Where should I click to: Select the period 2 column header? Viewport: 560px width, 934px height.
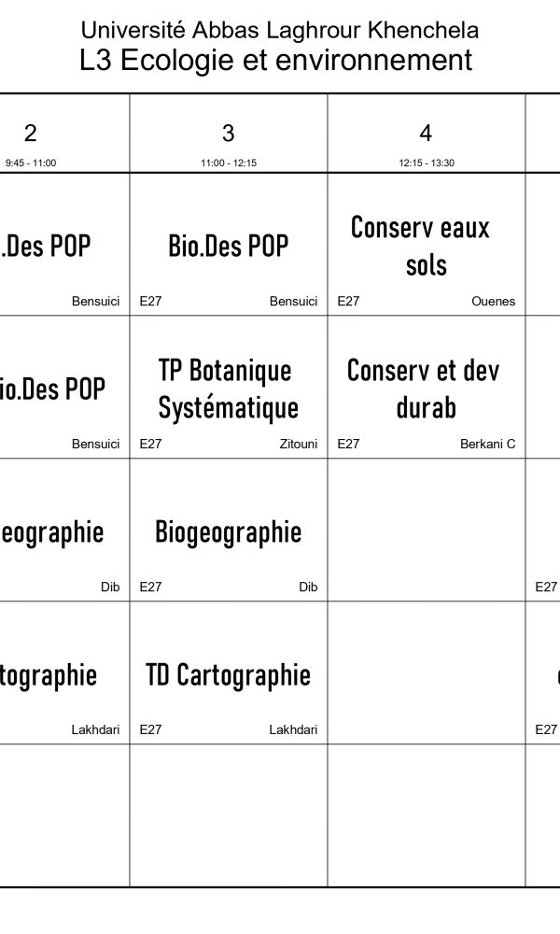(x=31, y=133)
